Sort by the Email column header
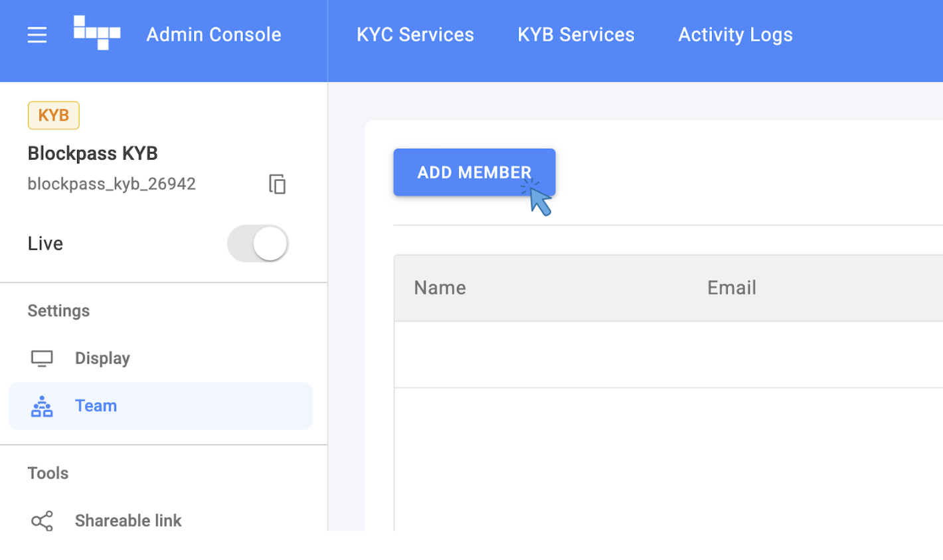The height and width of the screenshot is (560, 943). (x=731, y=288)
